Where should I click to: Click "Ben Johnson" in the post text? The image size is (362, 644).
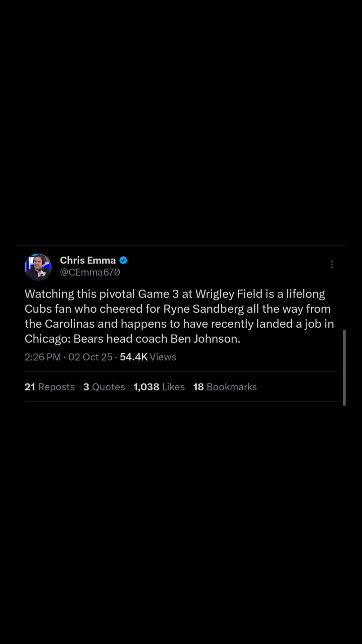(204, 339)
